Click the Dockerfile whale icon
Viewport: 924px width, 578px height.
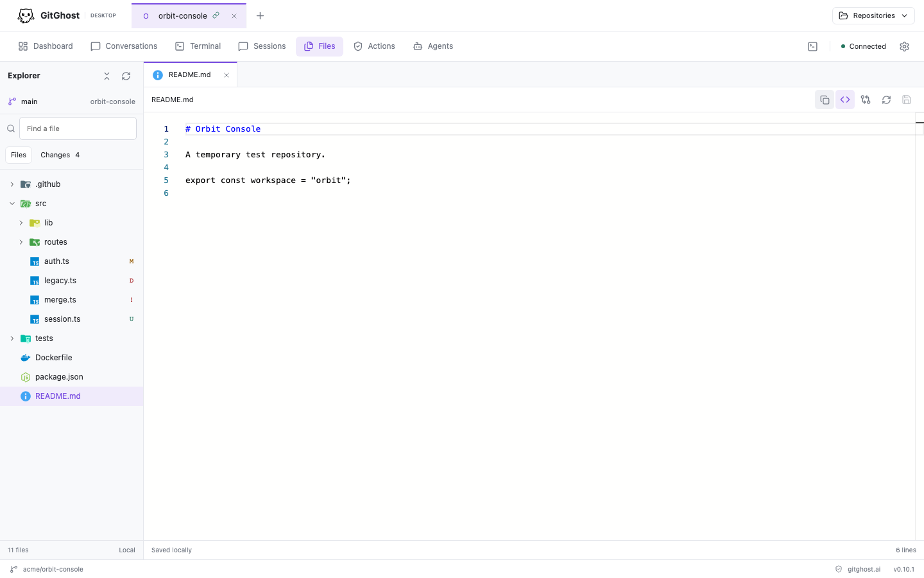pos(26,358)
